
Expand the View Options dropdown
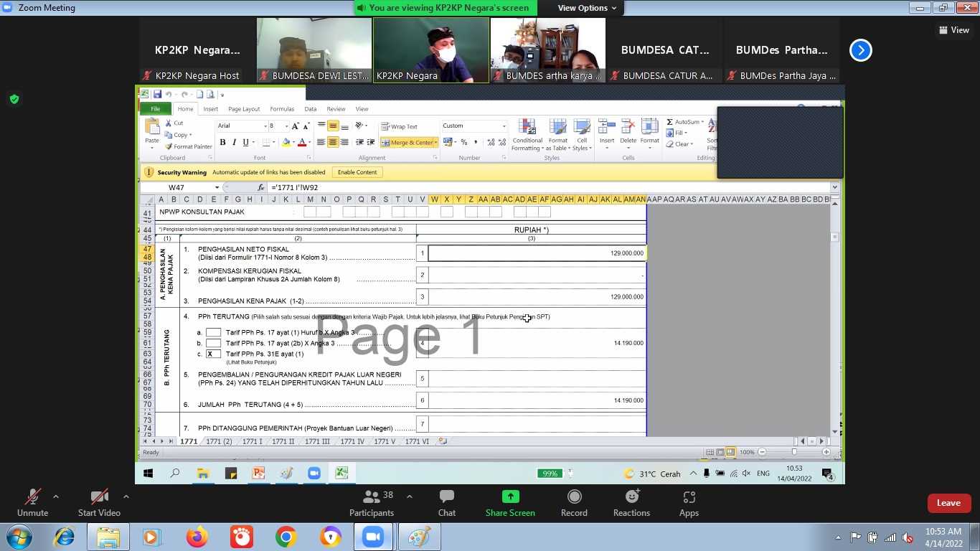[x=587, y=8]
